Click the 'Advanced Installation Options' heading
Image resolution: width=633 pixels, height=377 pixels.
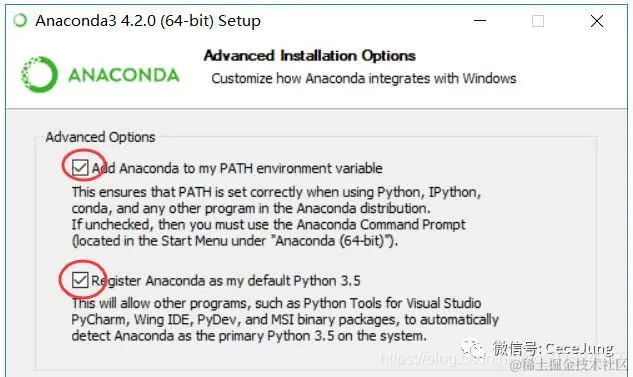pyautogui.click(x=310, y=56)
